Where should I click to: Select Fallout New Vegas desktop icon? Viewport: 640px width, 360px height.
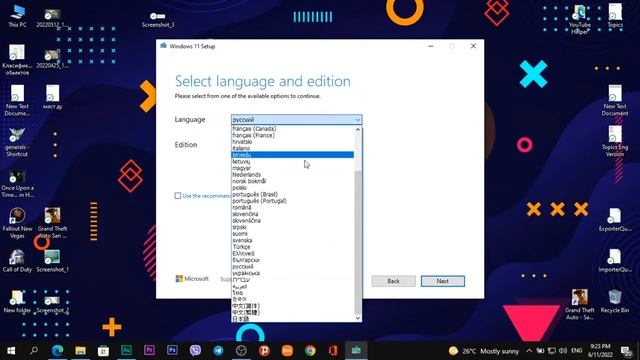click(x=17, y=223)
